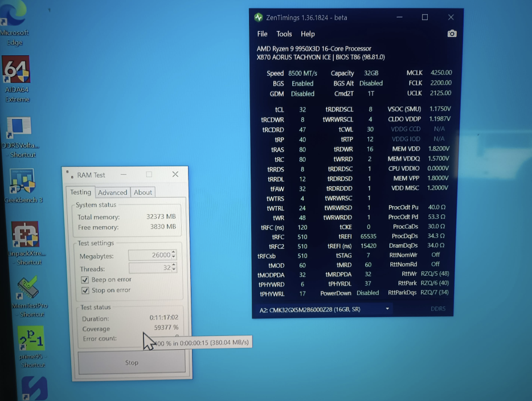Switch to the Testing tab in RAM Test
Image resolution: width=532 pixels, height=401 pixels.
80,192
